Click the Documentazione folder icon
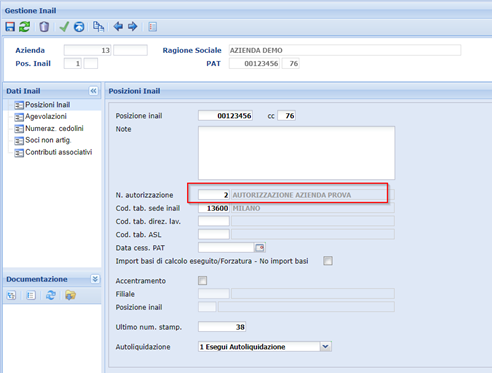Viewport: 492px width, 374px height. click(x=70, y=295)
